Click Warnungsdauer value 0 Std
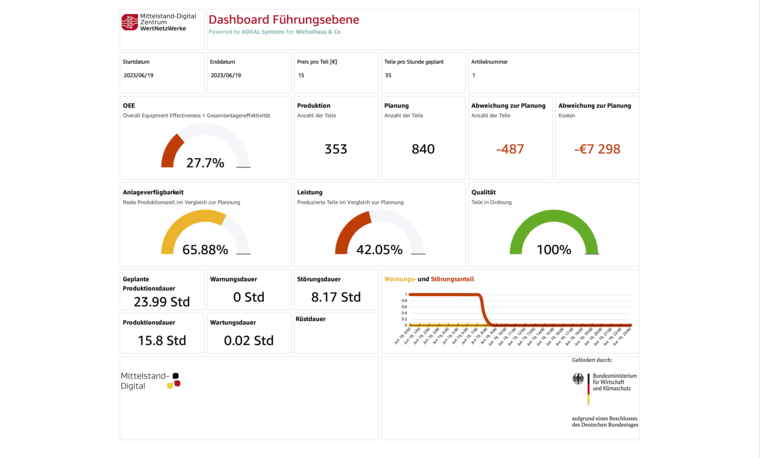The width and height of the screenshot is (760, 458). point(249,297)
